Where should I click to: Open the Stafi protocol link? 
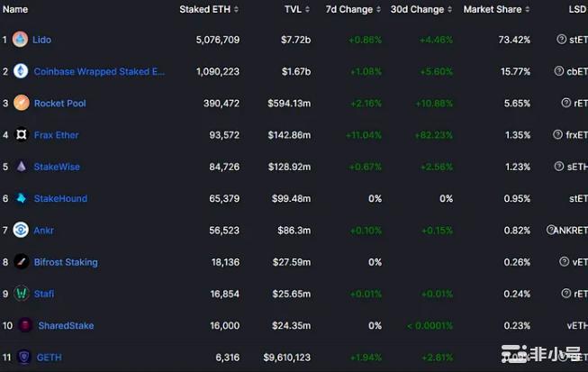[x=43, y=294]
